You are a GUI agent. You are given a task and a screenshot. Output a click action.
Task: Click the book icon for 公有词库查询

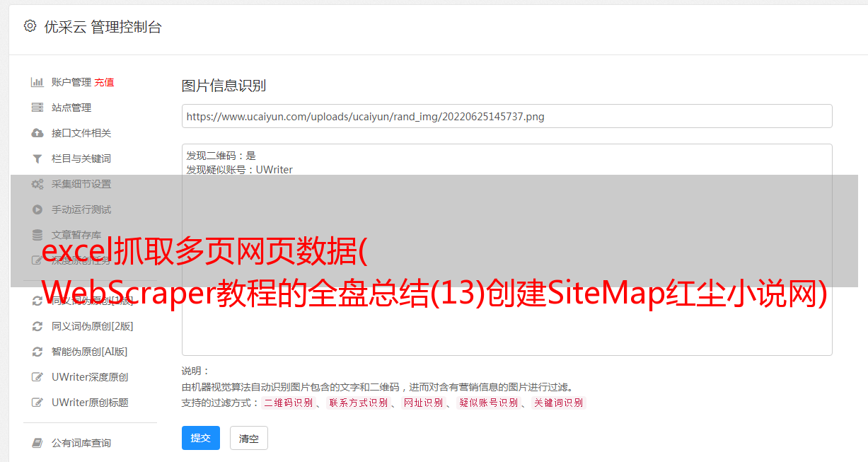point(37,443)
